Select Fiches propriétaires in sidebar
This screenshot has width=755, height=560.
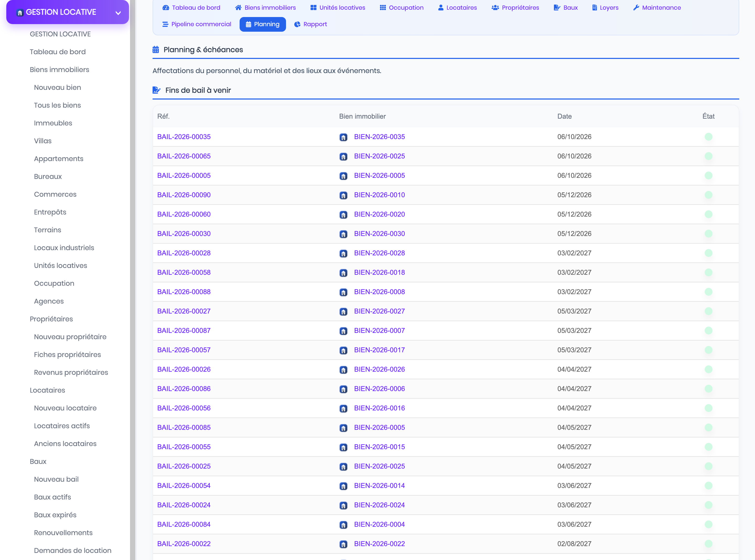[x=67, y=355]
